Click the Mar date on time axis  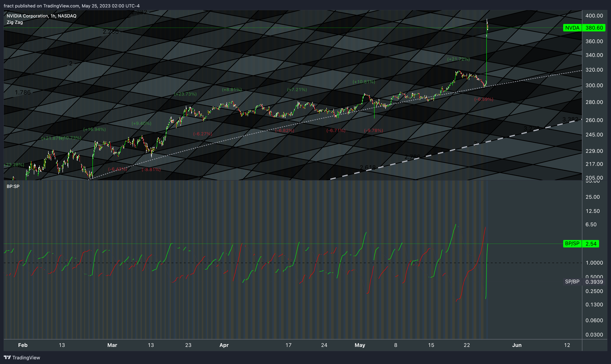click(x=112, y=345)
